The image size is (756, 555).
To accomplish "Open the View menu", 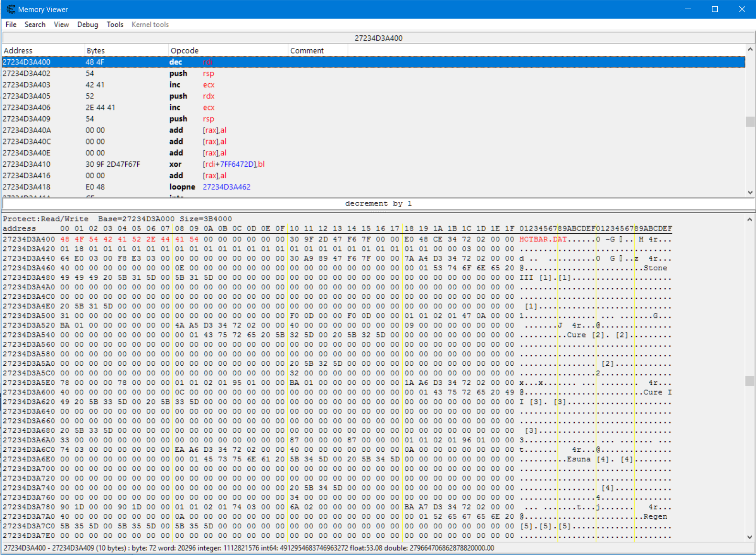I will [61, 24].
